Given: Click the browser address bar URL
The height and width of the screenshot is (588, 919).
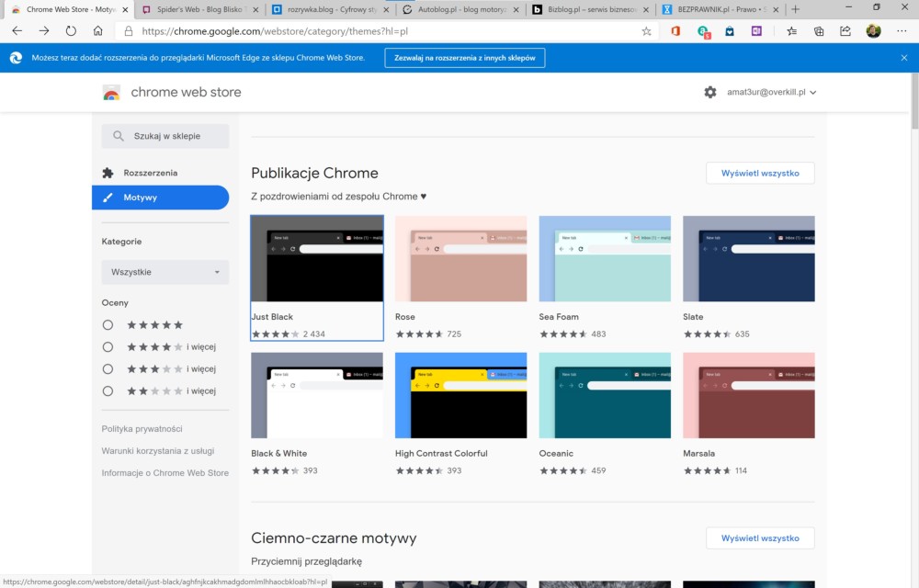Looking at the screenshot, I should [x=275, y=31].
